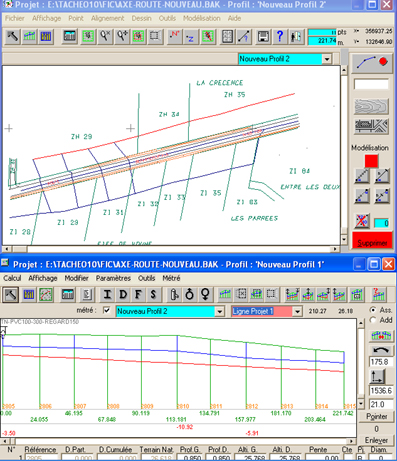Click the polyline with red dot button
The width and height of the screenshot is (397, 461).
tap(372, 62)
